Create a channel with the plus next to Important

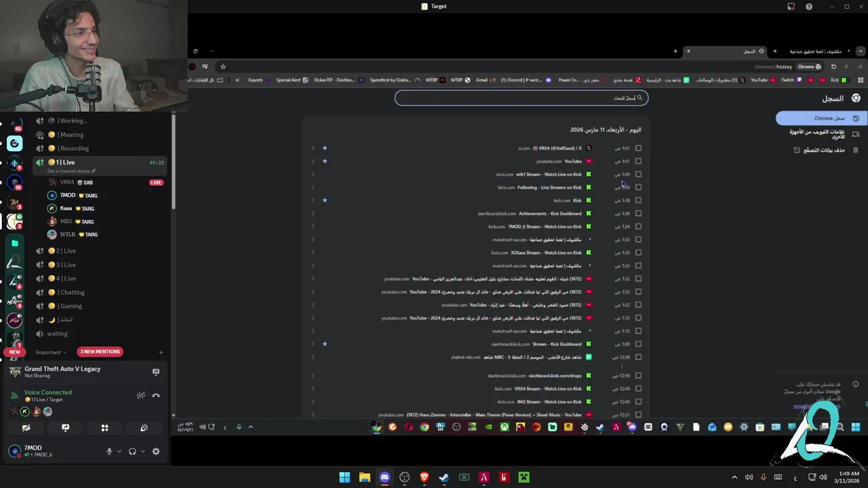(161, 352)
